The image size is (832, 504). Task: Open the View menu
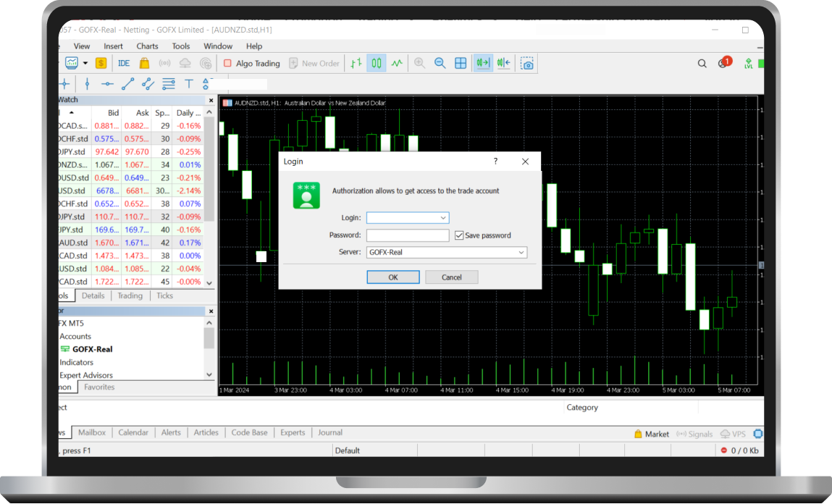82,46
